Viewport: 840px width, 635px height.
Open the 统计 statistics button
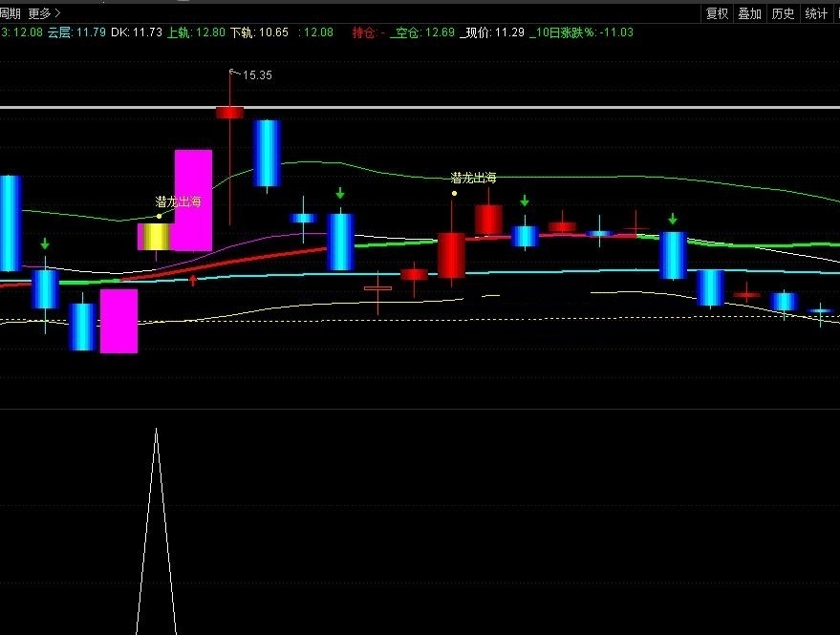click(x=816, y=14)
